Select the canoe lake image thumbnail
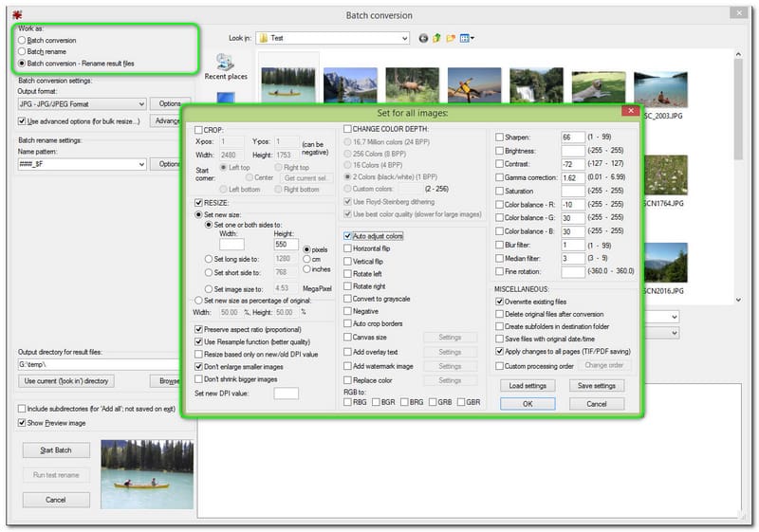Image resolution: width=759 pixels, height=532 pixels. coord(288,85)
